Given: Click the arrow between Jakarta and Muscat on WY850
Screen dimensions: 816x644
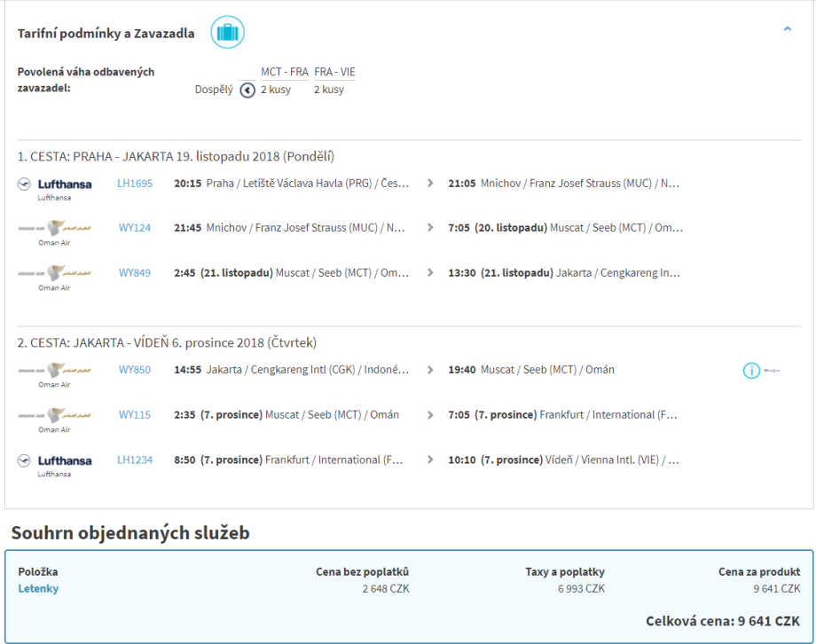Looking at the screenshot, I should 430,370.
